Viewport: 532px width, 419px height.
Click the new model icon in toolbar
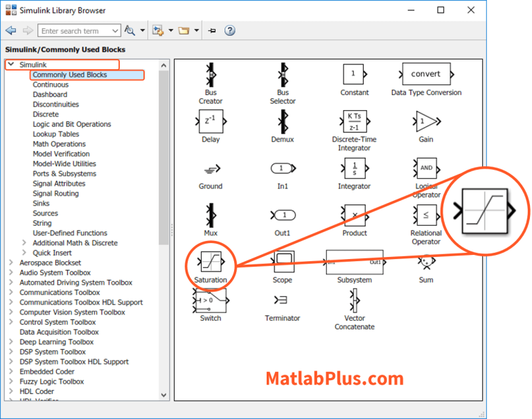[x=158, y=30]
